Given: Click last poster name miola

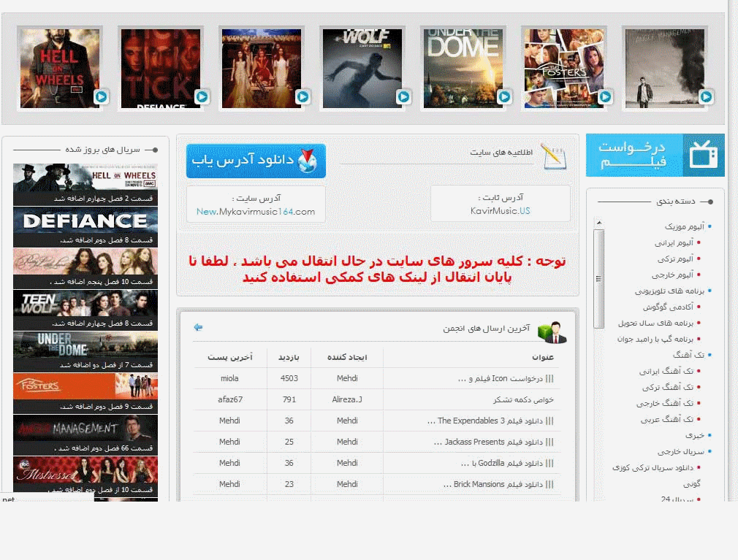Looking at the screenshot, I should [x=229, y=378].
